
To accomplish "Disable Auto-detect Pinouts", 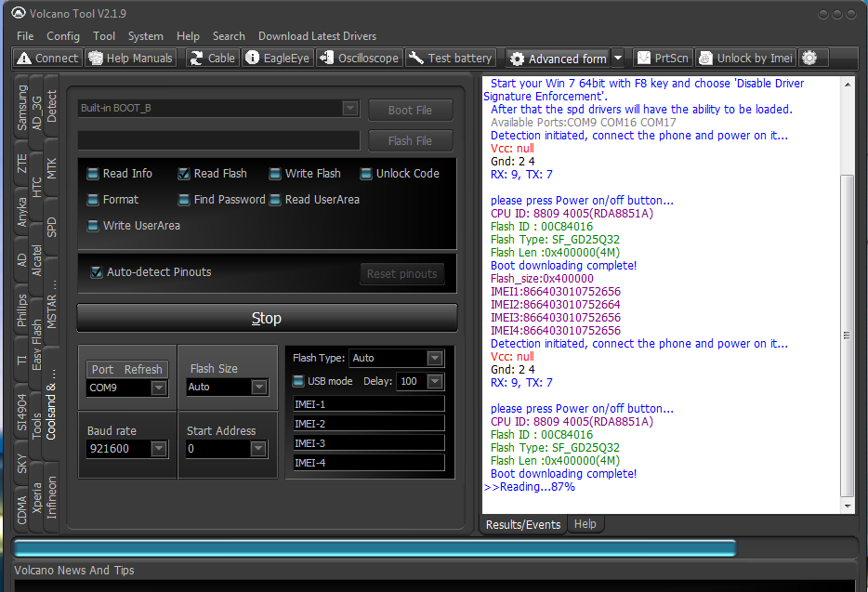I will [97, 272].
